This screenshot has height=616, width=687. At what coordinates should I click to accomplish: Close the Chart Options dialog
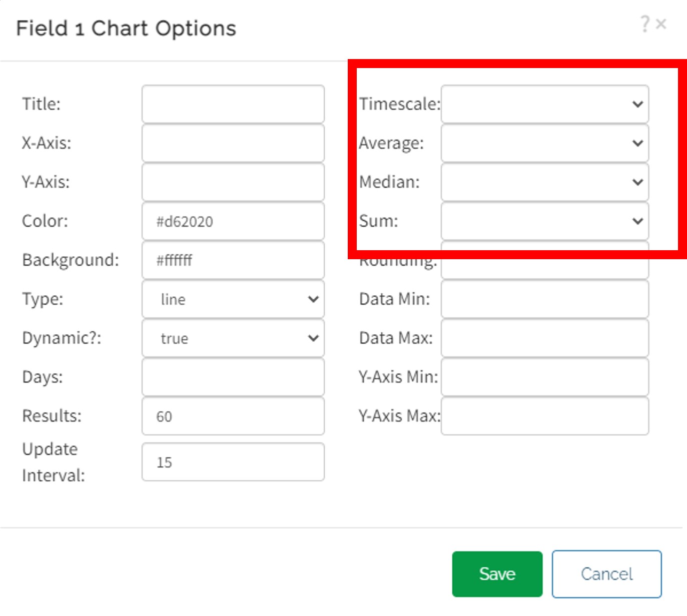click(x=661, y=24)
